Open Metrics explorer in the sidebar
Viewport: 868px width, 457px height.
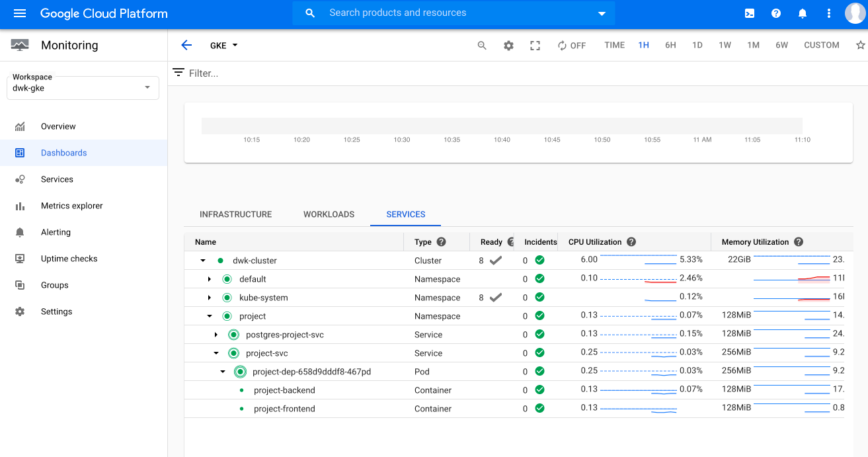pos(83,206)
